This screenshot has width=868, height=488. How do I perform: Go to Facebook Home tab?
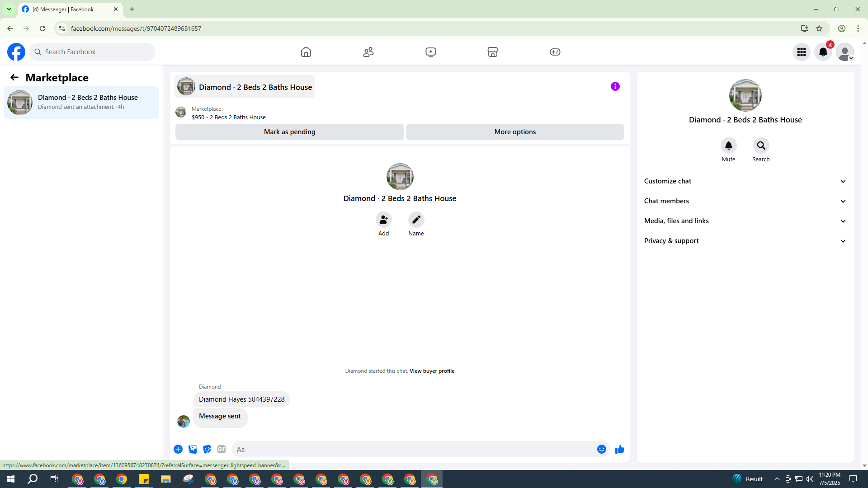306,52
